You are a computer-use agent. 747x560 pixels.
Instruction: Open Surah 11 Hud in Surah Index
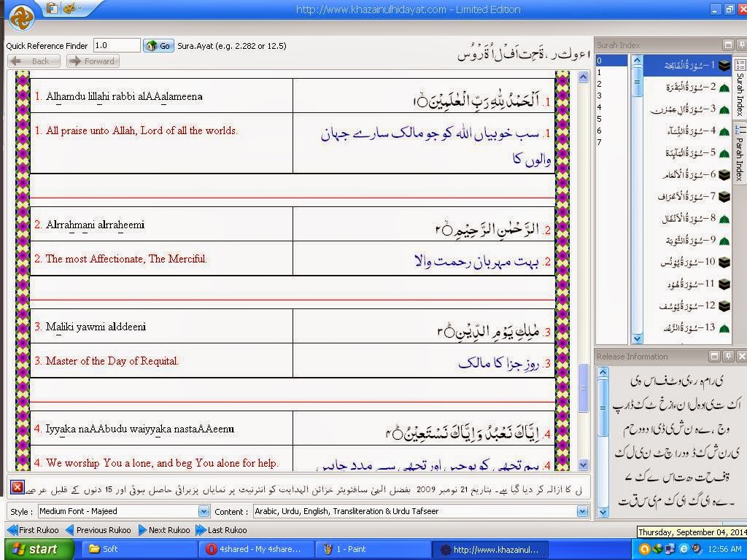pos(688,284)
